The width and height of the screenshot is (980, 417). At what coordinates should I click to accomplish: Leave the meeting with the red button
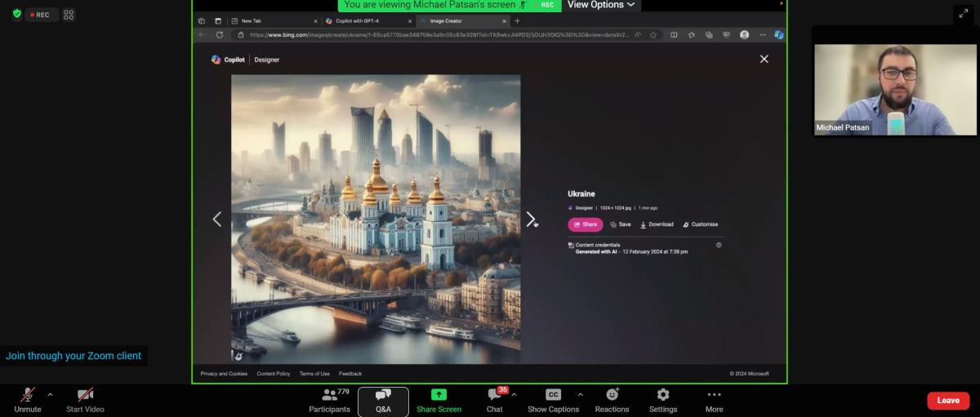pyautogui.click(x=947, y=401)
